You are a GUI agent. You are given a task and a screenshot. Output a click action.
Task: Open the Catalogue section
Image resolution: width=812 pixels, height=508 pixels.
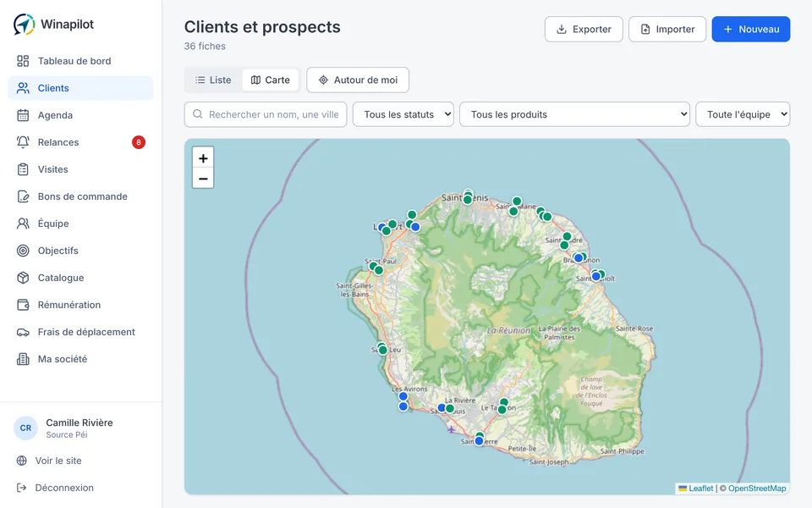click(81, 278)
